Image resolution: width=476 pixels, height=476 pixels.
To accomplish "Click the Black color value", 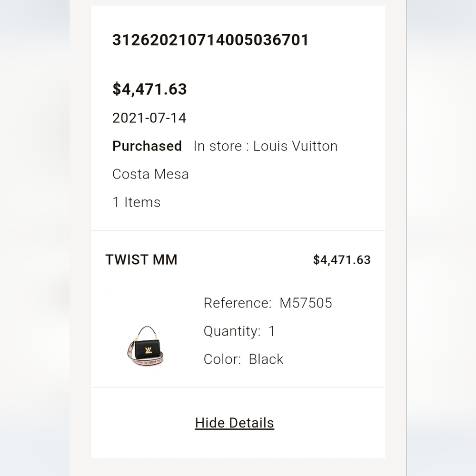I will pyautogui.click(x=266, y=359).
